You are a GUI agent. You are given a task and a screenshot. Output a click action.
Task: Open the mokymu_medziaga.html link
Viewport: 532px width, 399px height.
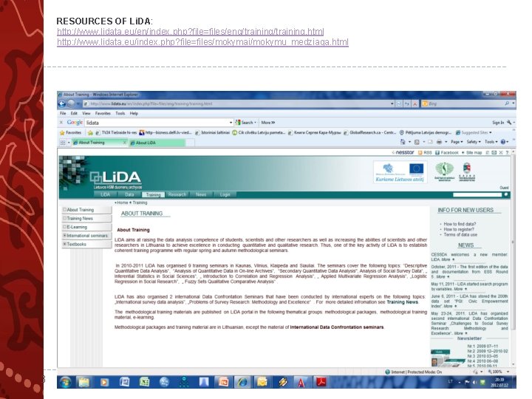coord(202,42)
